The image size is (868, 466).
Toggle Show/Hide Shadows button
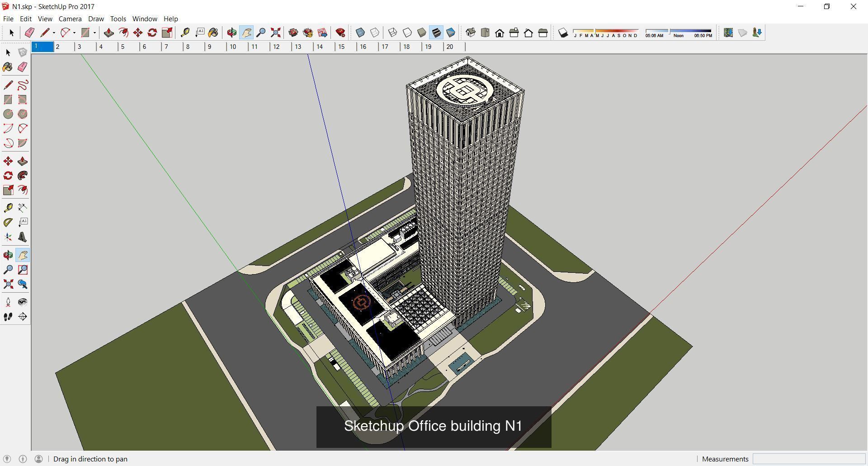tap(563, 33)
